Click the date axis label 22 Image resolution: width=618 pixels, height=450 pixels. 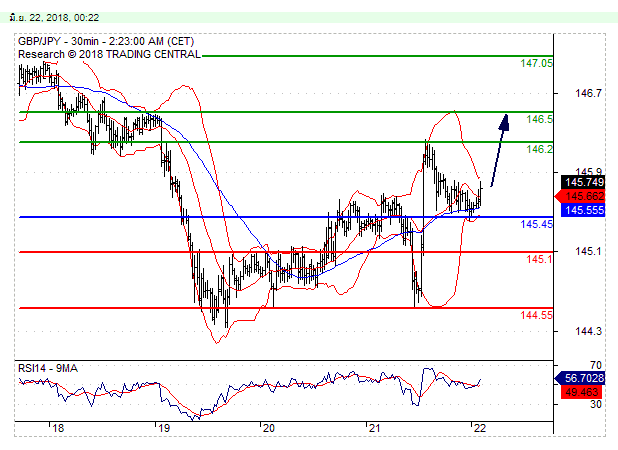tap(480, 428)
